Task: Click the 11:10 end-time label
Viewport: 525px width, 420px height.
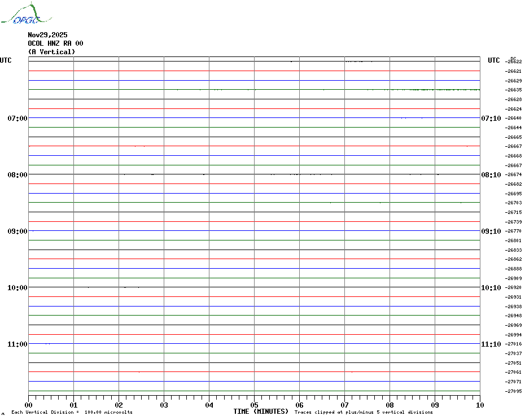Action: tap(491, 344)
